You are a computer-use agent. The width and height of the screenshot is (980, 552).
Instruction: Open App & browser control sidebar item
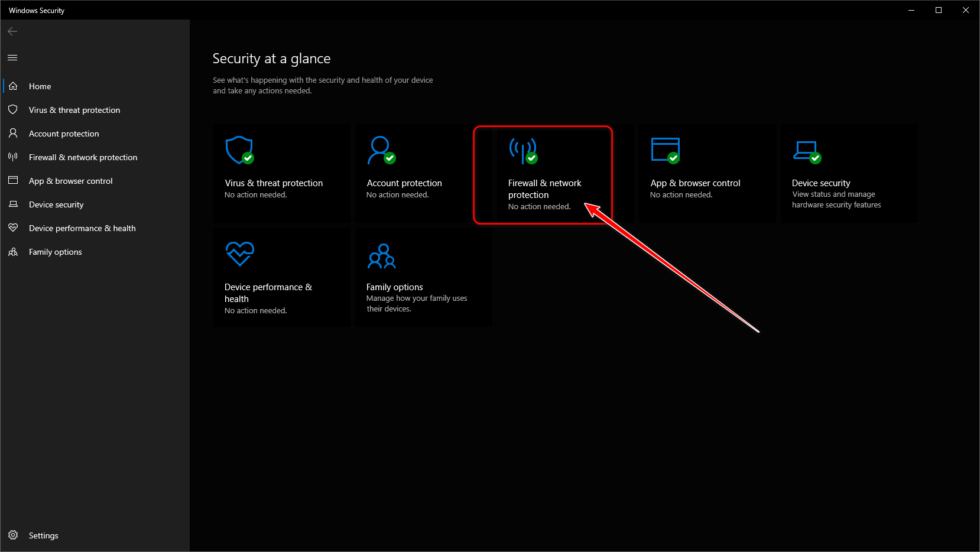(70, 181)
